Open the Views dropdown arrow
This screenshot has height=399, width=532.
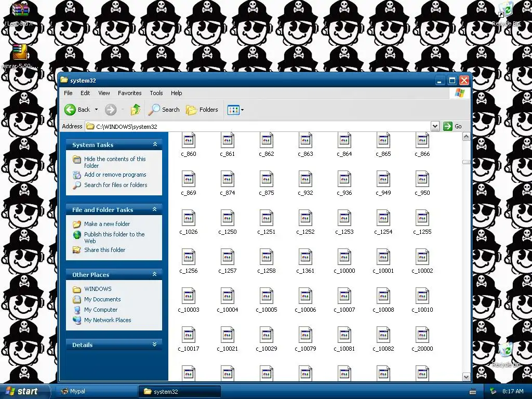(242, 110)
